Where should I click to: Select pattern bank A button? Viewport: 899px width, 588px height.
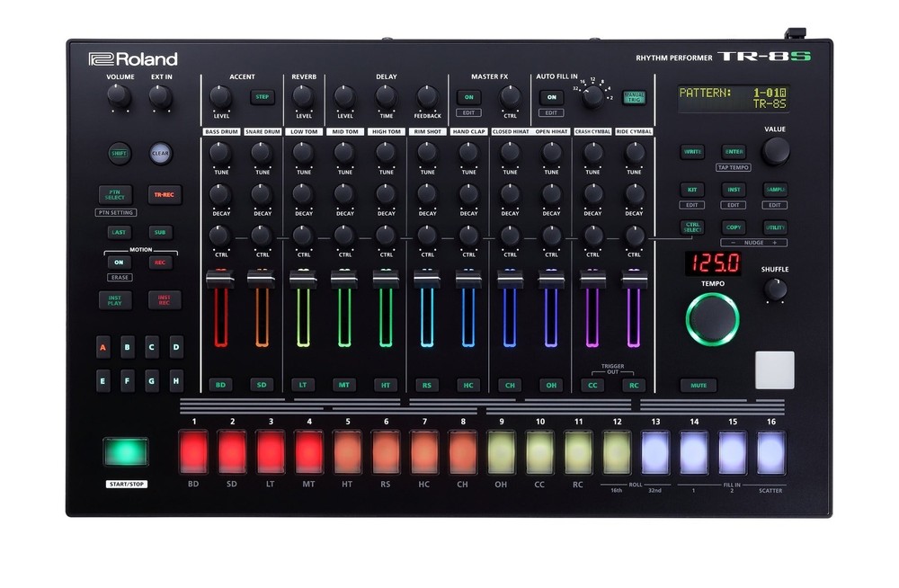(x=102, y=345)
